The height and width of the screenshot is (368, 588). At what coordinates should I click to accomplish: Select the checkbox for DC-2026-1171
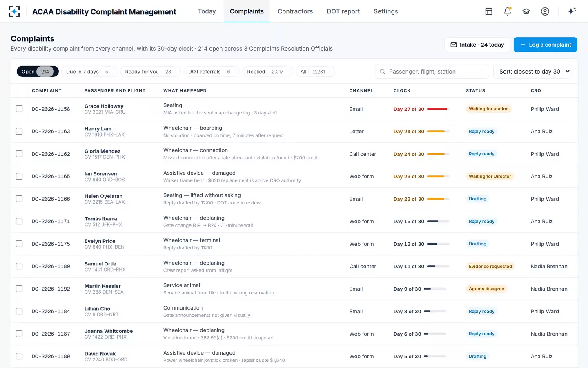19,221
